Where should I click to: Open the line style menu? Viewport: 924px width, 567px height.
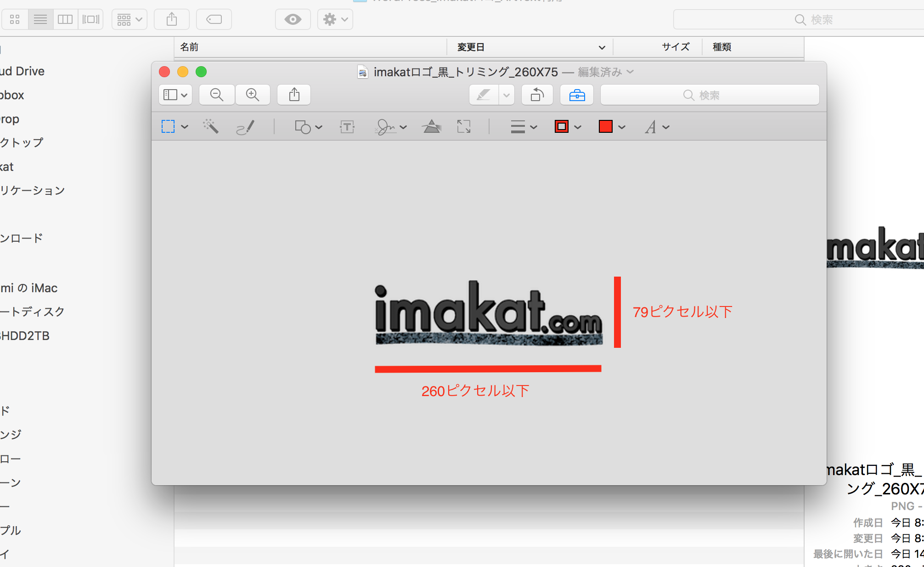(x=524, y=127)
